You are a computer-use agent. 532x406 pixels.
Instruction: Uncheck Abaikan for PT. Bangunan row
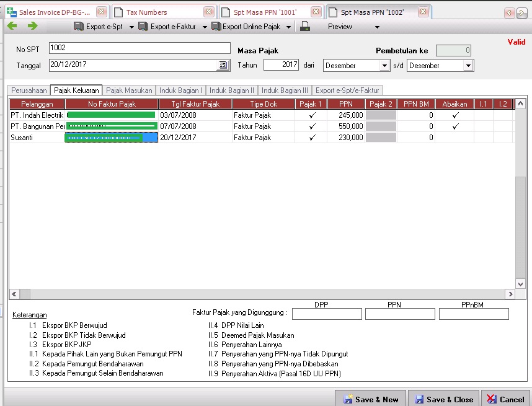pos(454,126)
